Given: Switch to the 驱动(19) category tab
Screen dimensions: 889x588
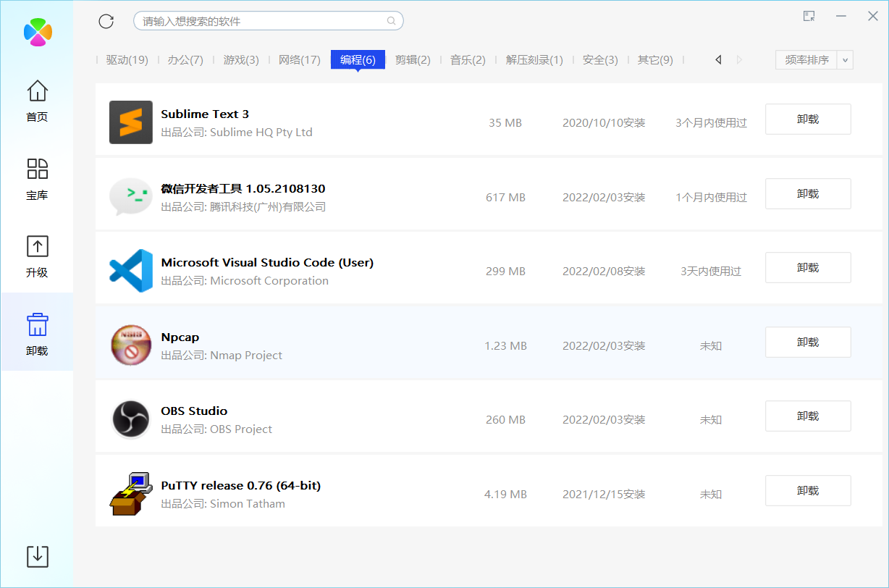Looking at the screenshot, I should point(127,60).
